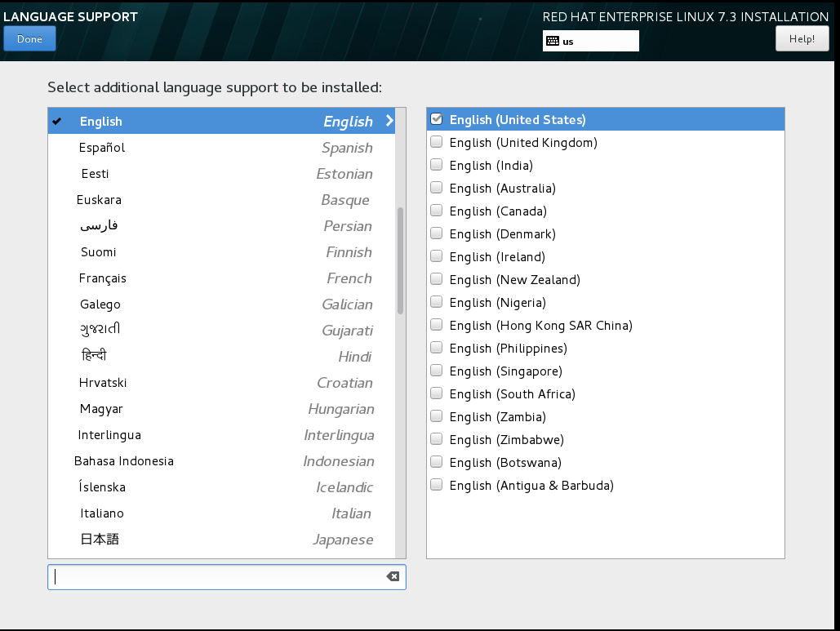
Task: Select the English language row
Action: point(222,121)
